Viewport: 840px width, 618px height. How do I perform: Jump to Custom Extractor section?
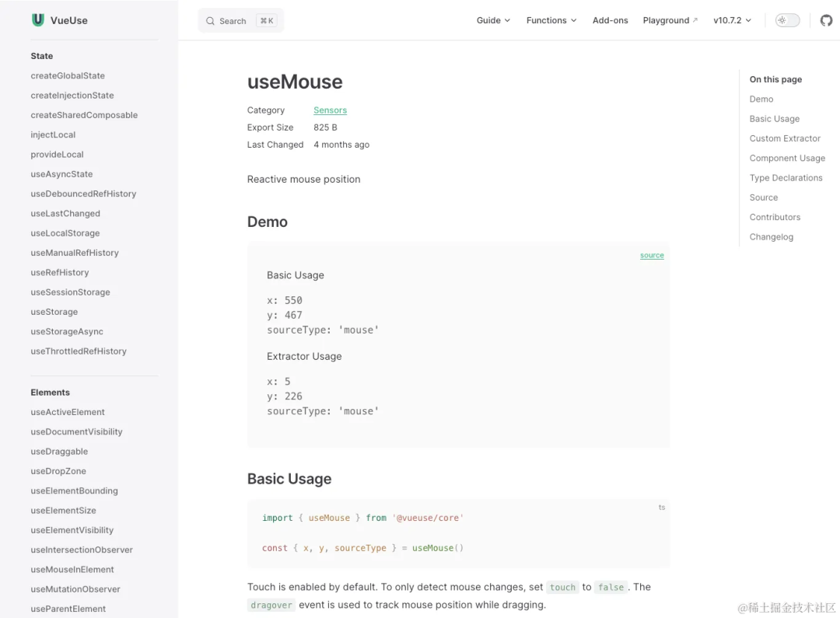pyautogui.click(x=785, y=138)
